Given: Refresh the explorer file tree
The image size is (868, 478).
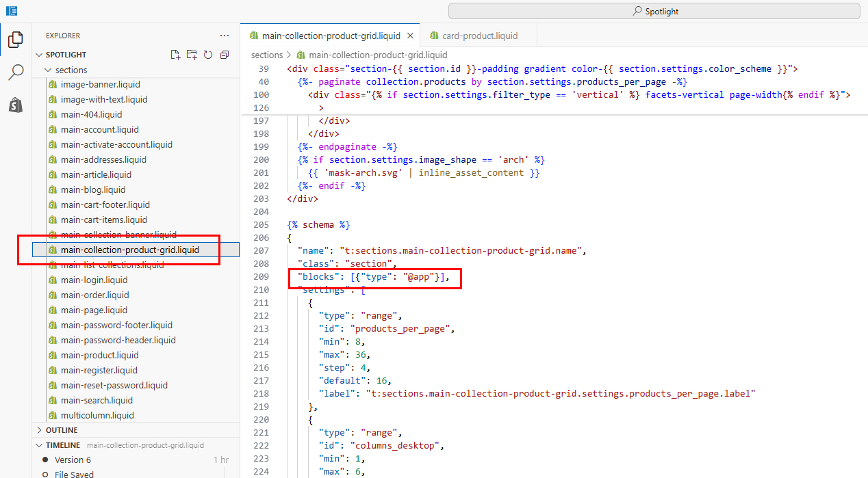Looking at the screenshot, I should [x=208, y=55].
